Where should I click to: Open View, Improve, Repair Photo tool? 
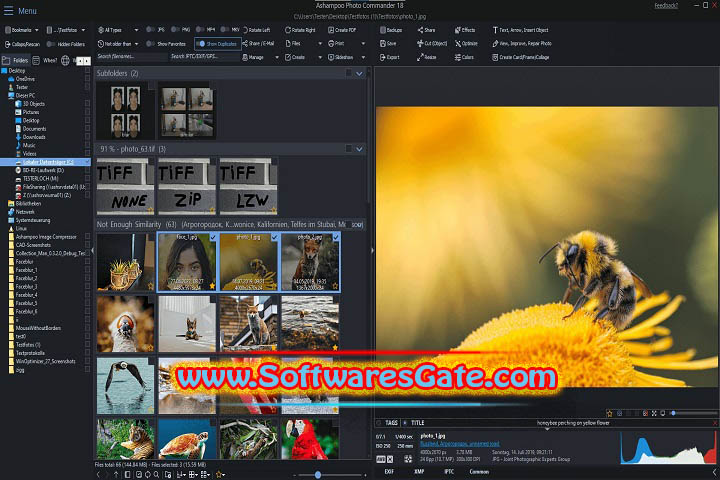[x=522, y=43]
